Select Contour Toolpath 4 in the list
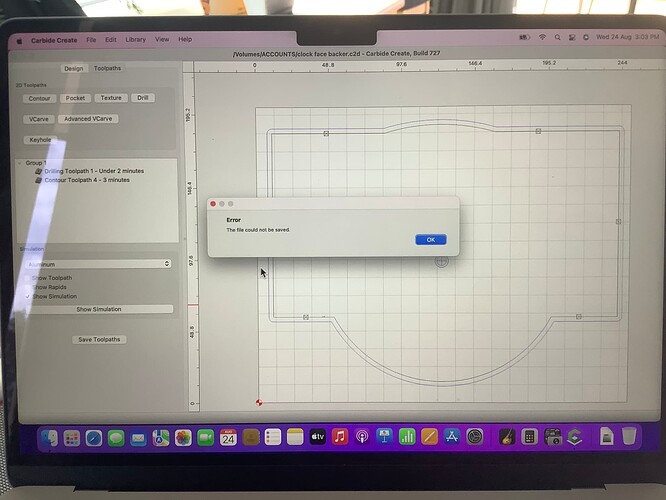The height and width of the screenshot is (500, 666). click(x=87, y=180)
